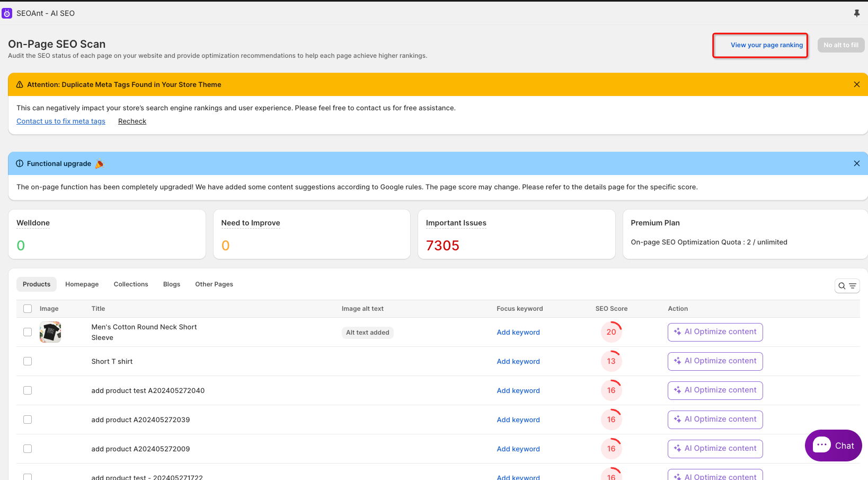Click the SEOAnt app logo icon
This screenshot has width=868, height=480.
click(x=7, y=13)
